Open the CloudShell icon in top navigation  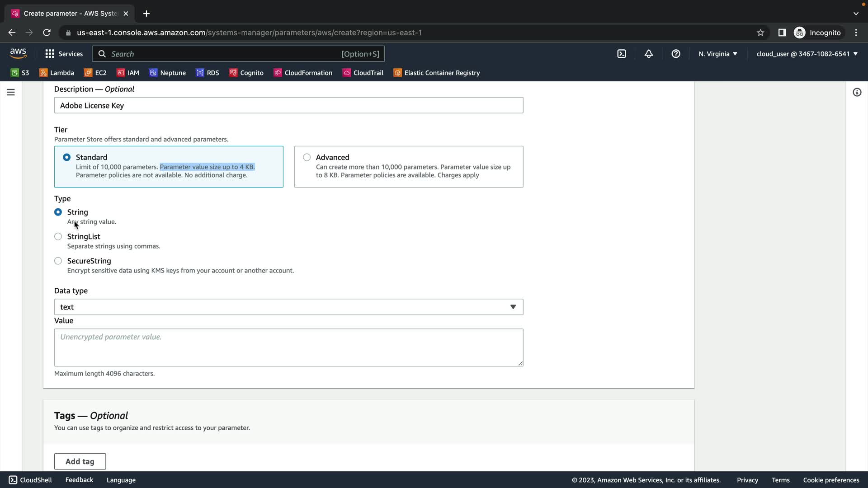coord(622,54)
